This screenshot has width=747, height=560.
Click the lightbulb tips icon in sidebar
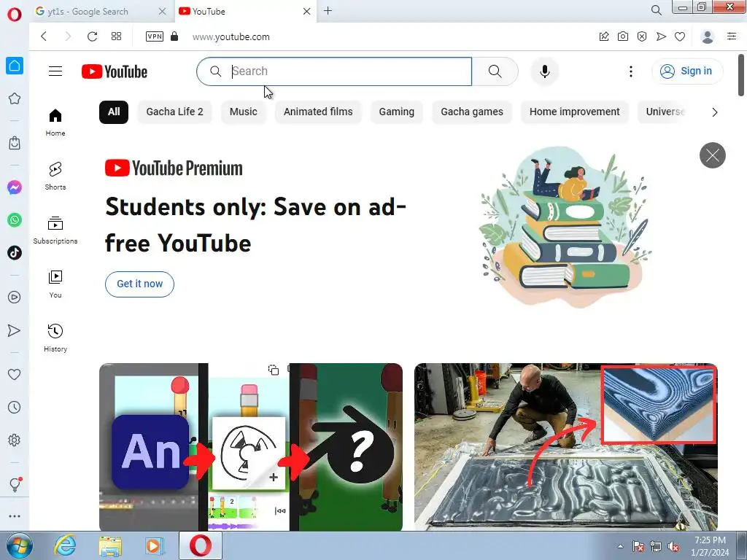15,484
